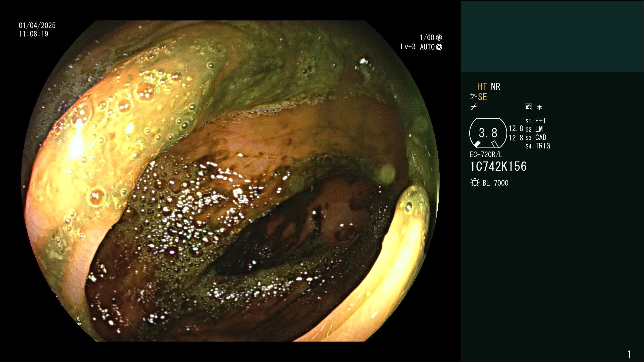Image resolution: width=644 pixels, height=362 pixels.
Task: Click the lower 12.8 diameter value
Action: tap(516, 138)
